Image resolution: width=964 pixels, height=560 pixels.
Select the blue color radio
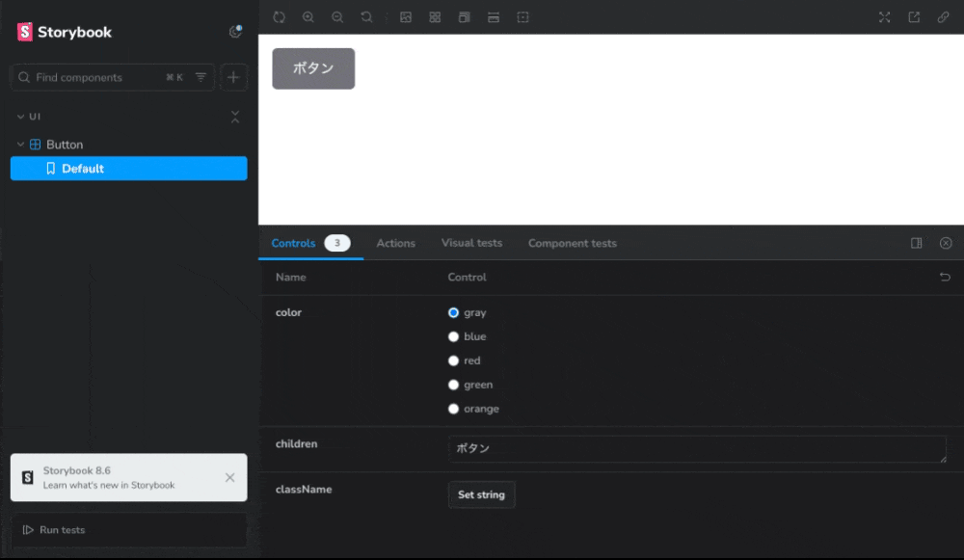click(454, 336)
